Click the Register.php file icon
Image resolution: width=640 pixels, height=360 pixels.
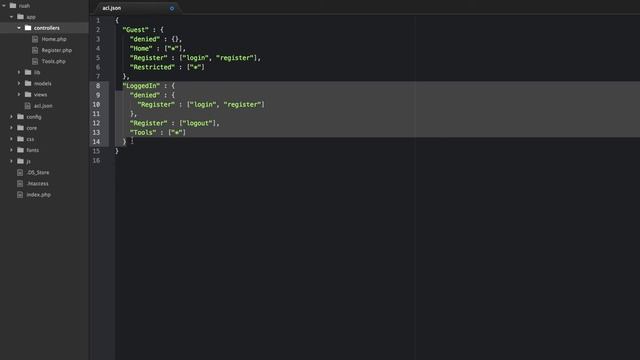pyautogui.click(x=35, y=50)
